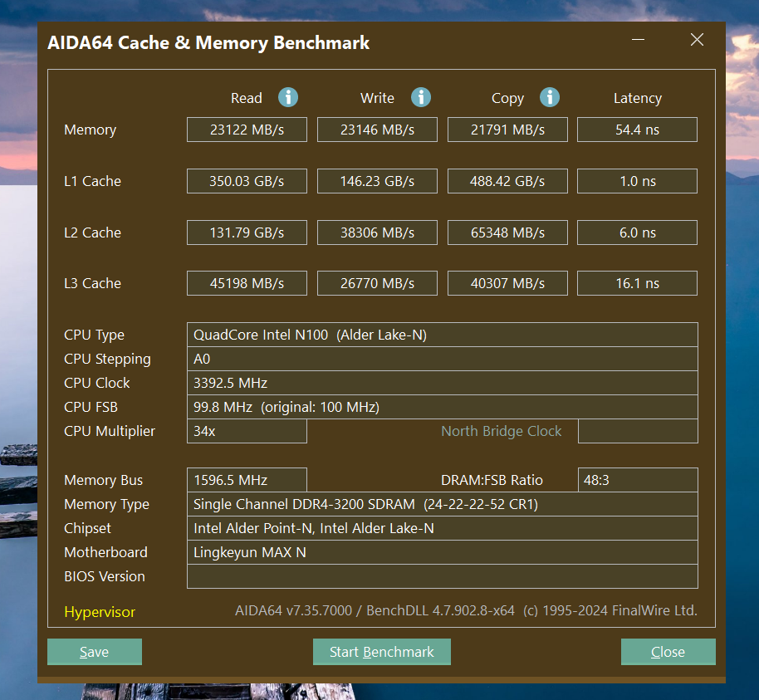The width and height of the screenshot is (759, 700).
Task: Click the DRAM:FSB Ratio label
Action: pos(492,480)
